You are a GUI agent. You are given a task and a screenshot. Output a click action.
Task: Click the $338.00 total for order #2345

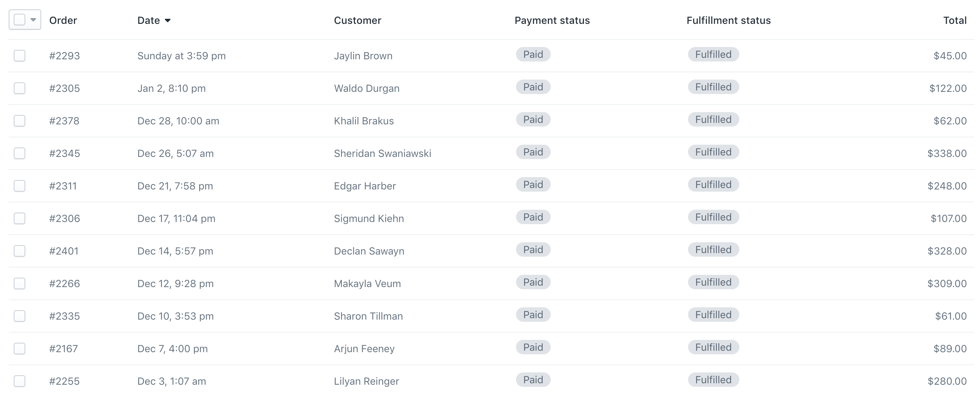tap(946, 153)
